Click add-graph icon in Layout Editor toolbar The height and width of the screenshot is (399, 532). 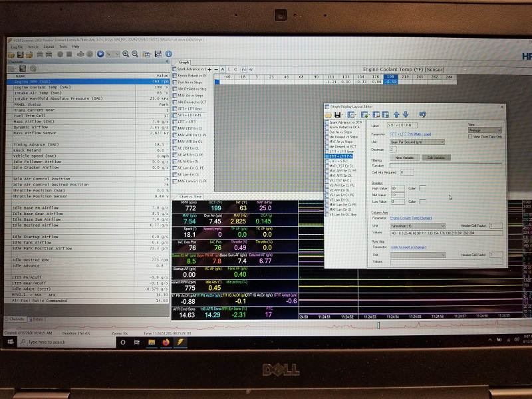(x=364, y=114)
